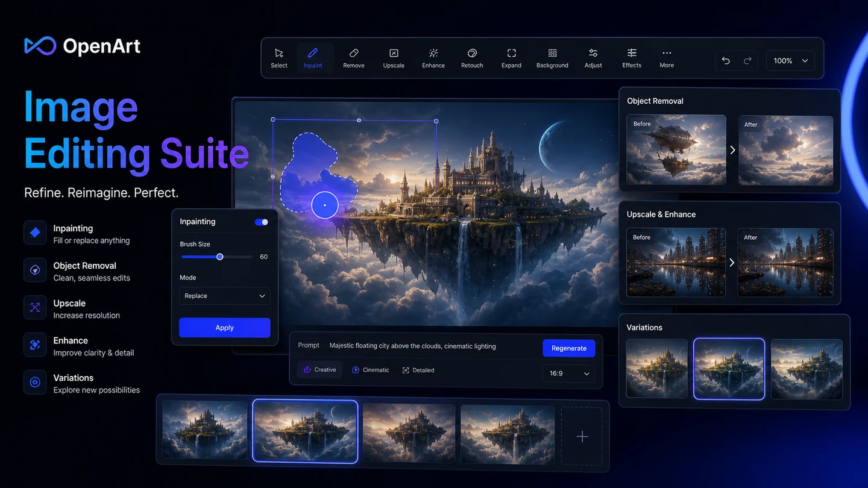Select the fourth thumbnail in the bottom filmstrip
Image resolution: width=868 pixels, height=488 pixels.
[508, 434]
